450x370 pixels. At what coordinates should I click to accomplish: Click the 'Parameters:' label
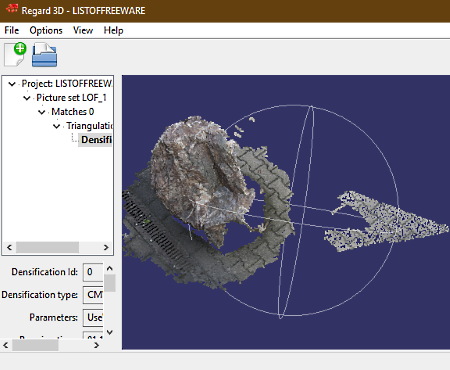tap(53, 317)
